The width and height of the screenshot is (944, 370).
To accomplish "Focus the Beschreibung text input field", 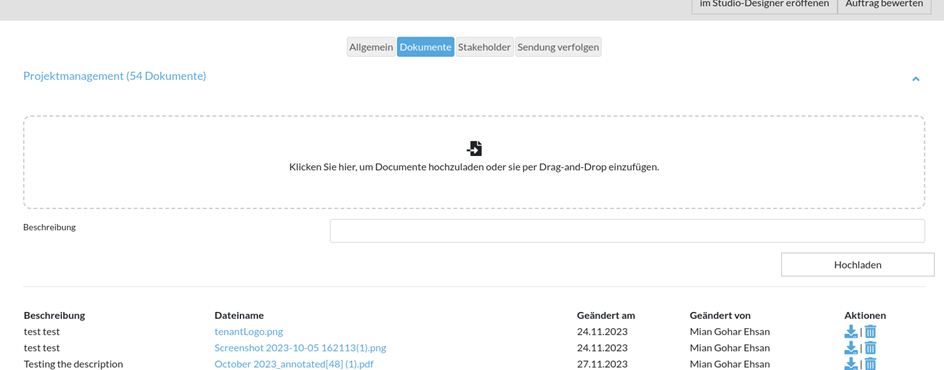I will pos(627,231).
